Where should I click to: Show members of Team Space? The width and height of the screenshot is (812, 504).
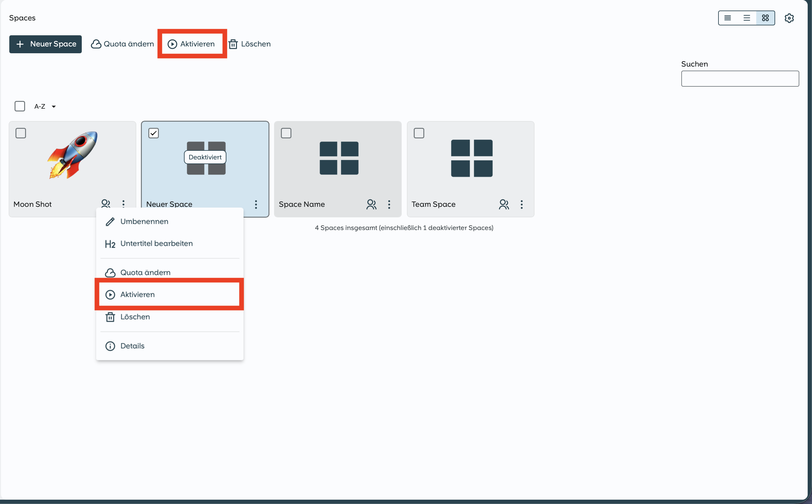click(504, 204)
